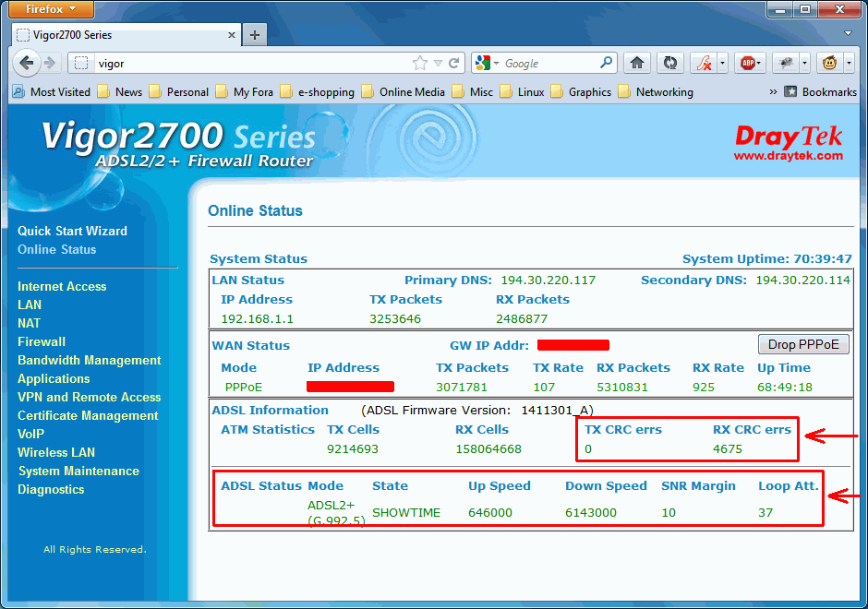The height and width of the screenshot is (609, 868).
Task: Open the My Fora bookmark folder
Action: pyautogui.click(x=244, y=92)
